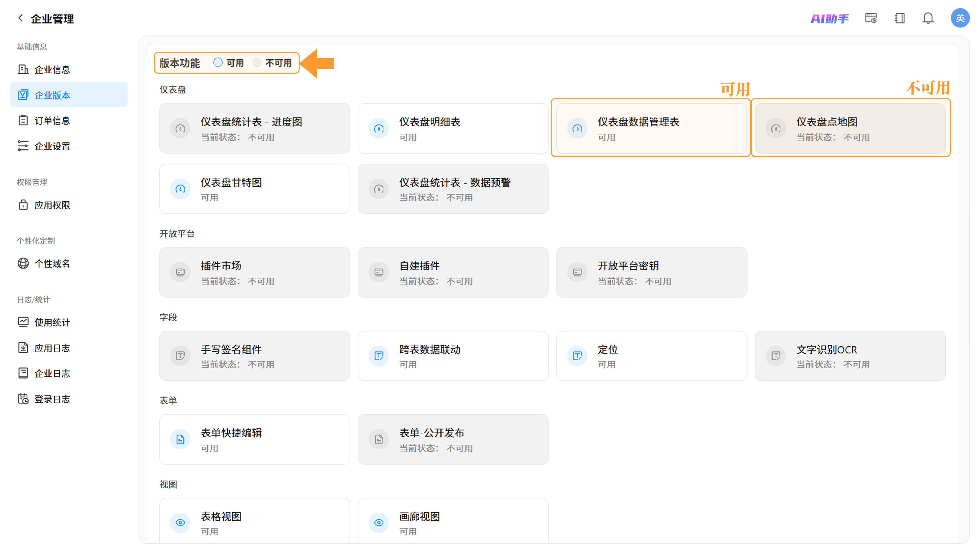Click the 版本功能 filter label
The height and width of the screenshot is (551, 980).
point(180,63)
